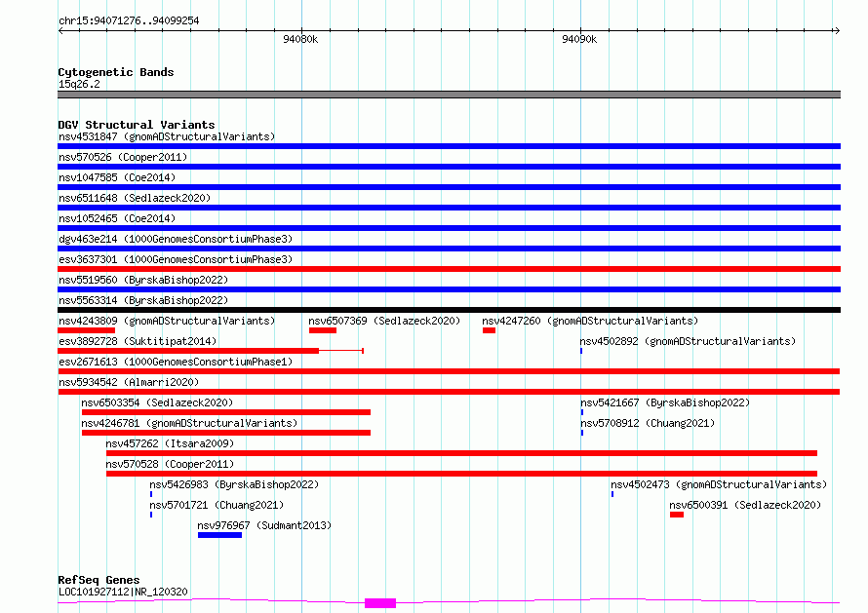Open nsv976967 (Sudmant2013) label

point(264,525)
